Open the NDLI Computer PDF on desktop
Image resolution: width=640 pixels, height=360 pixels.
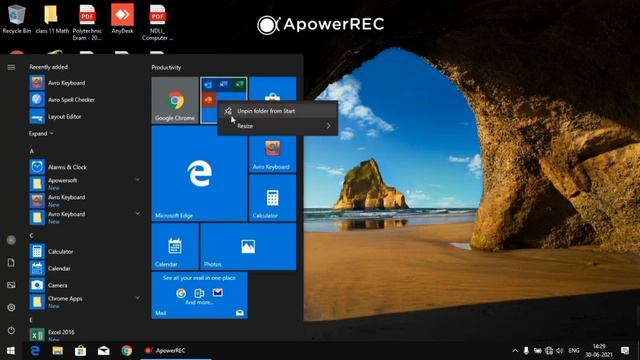(x=158, y=22)
